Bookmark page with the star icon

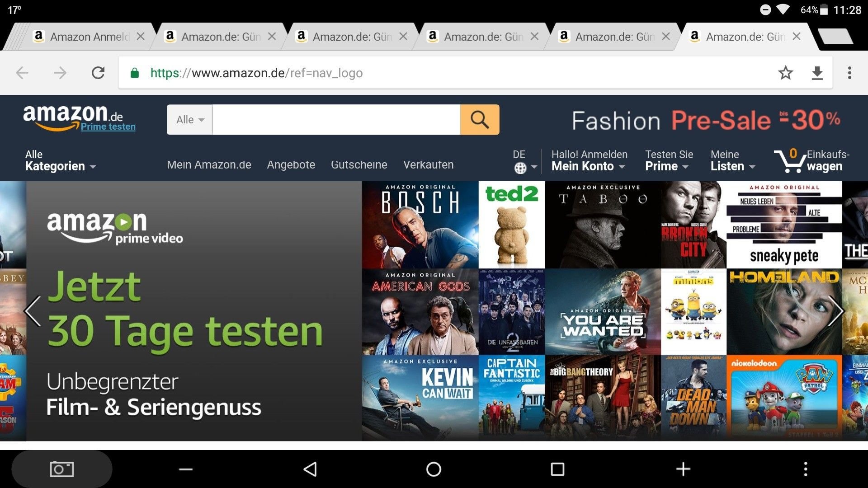[785, 73]
